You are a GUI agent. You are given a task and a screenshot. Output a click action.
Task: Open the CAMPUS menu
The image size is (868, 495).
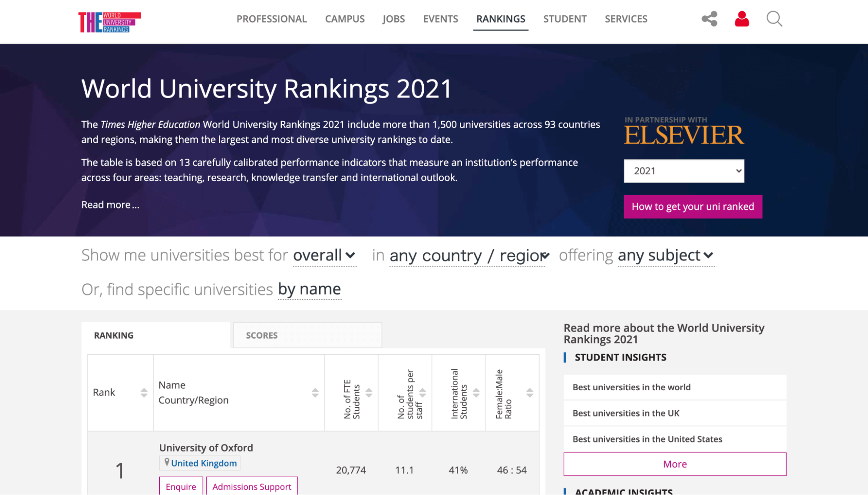pyautogui.click(x=345, y=19)
